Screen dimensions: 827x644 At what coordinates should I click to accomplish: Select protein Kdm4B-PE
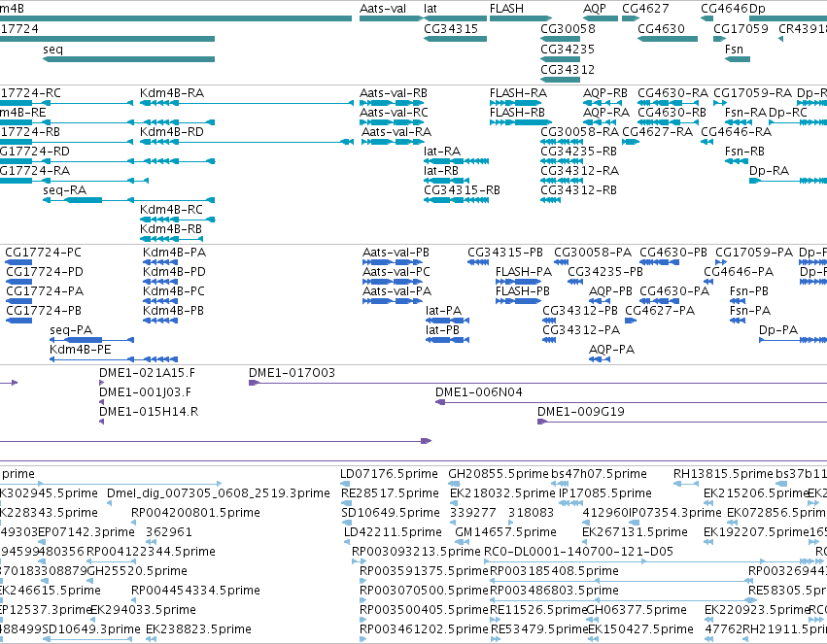click(80, 350)
